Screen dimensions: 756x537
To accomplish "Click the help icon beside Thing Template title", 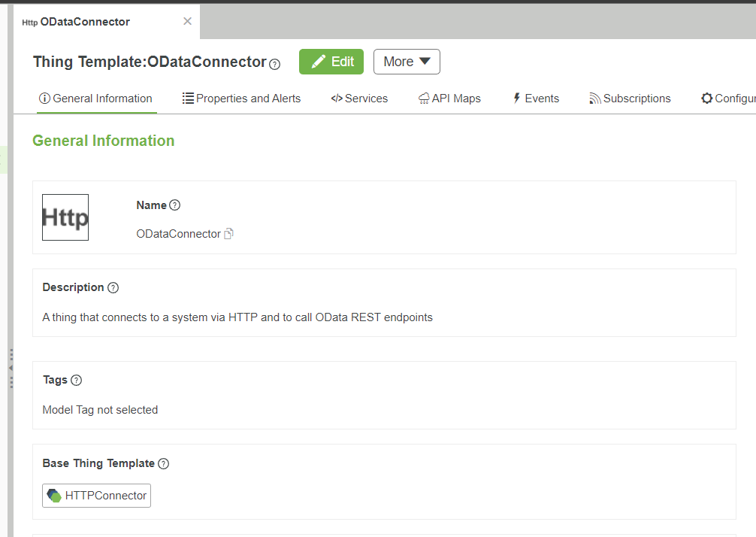I will 274,65.
